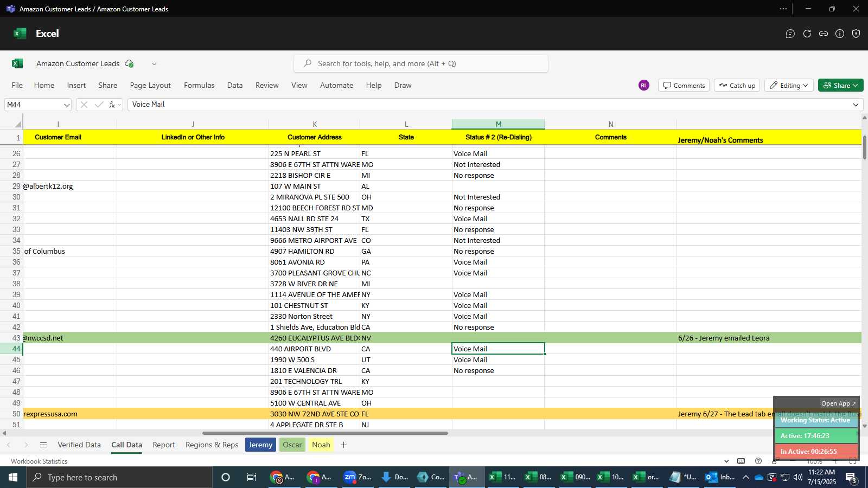Click the Catch up button
868x488 pixels.
pyautogui.click(x=737, y=86)
